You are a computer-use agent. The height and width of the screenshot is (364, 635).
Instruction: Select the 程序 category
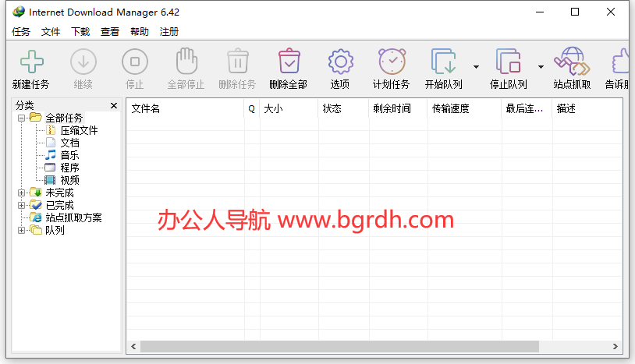69,168
